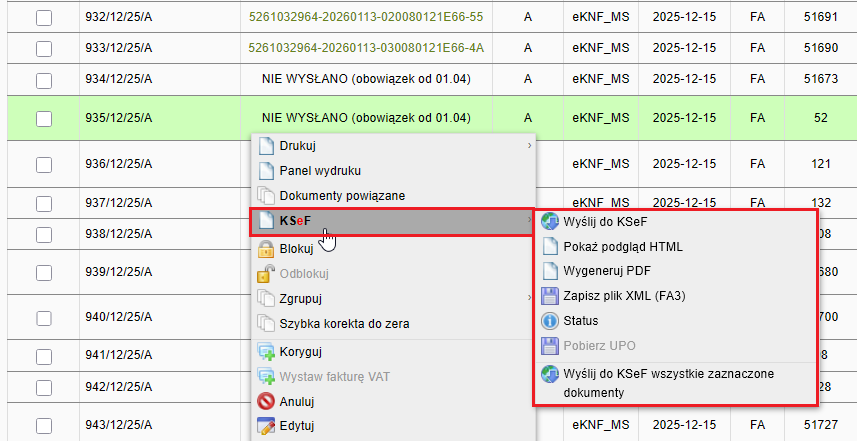Expand the Drukuj submenu arrow

[529, 146]
